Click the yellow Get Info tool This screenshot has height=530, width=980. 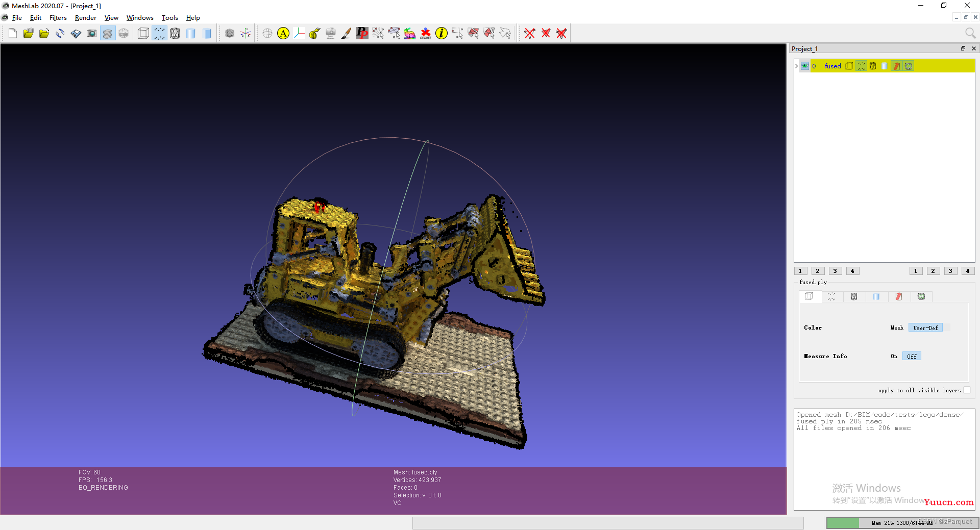pos(442,34)
